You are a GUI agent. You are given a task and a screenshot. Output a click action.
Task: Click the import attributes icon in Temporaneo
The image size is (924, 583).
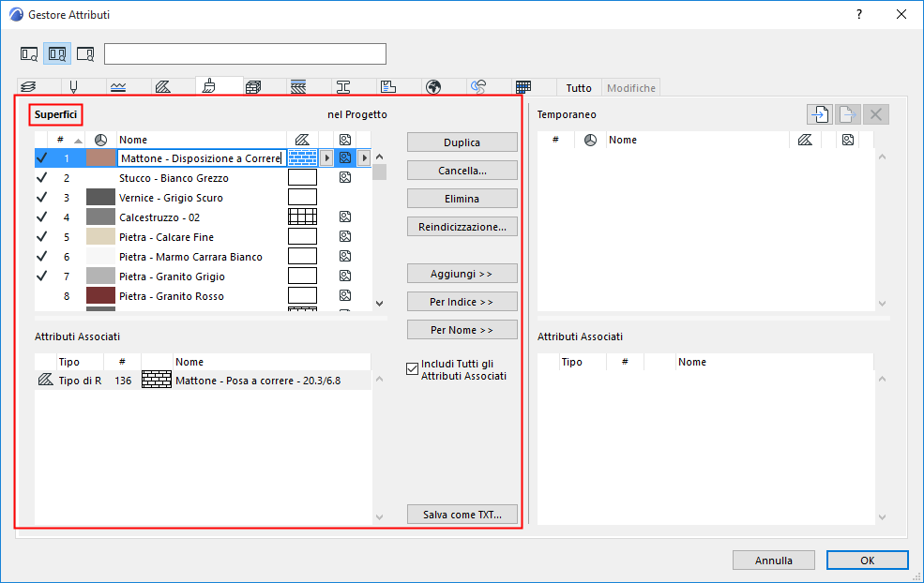coord(820,114)
